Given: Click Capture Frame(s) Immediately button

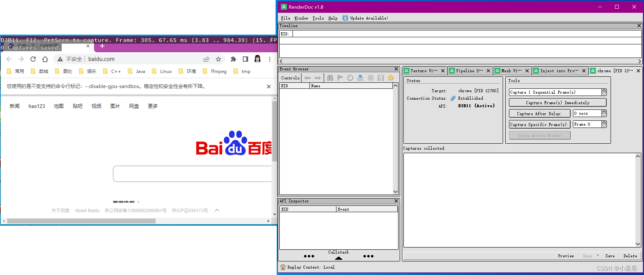Looking at the screenshot, I should click(x=558, y=103).
